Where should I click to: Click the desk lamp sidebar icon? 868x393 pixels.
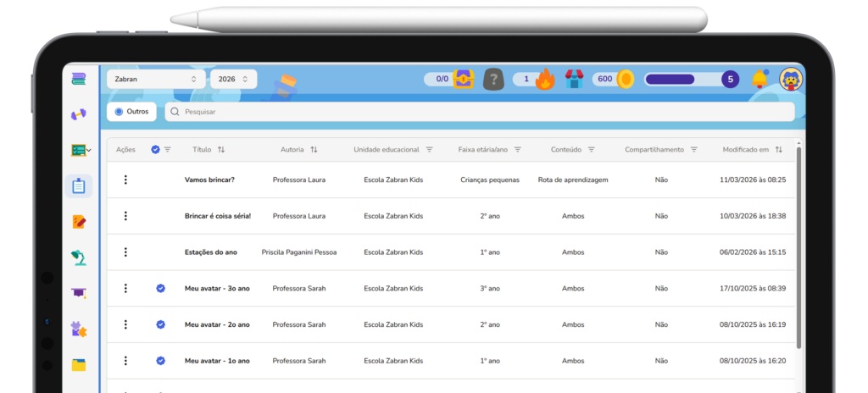pos(79,257)
